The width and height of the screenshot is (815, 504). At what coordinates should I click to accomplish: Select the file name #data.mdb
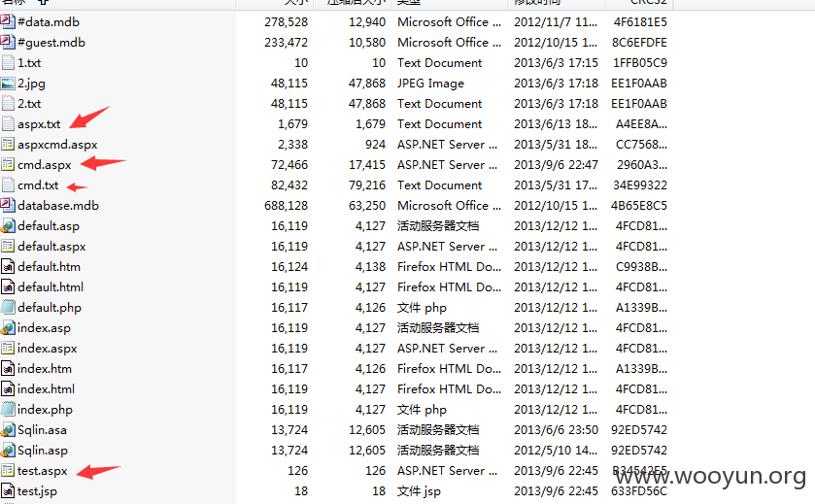click(49, 21)
